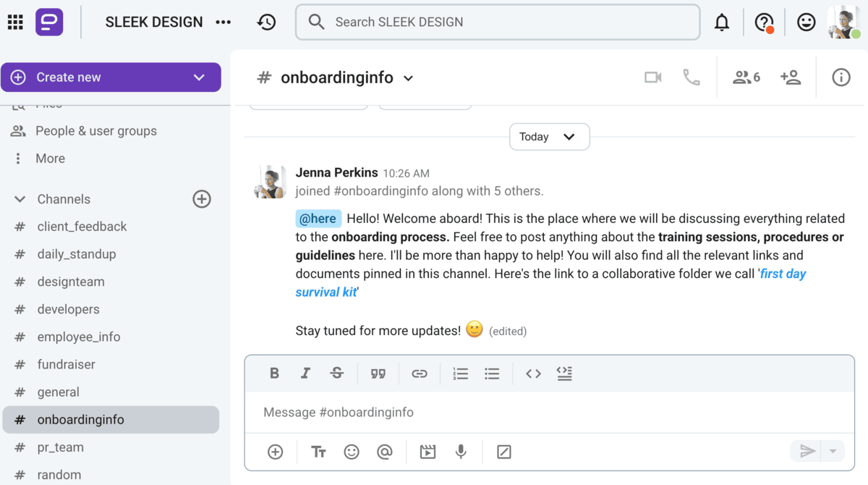Toggle strikethrough formatting in the editor

point(337,374)
